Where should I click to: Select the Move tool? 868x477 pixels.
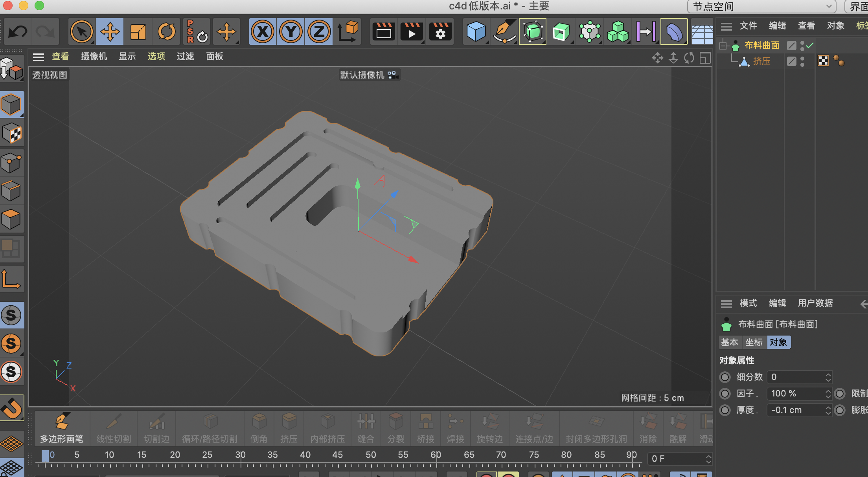pos(110,31)
